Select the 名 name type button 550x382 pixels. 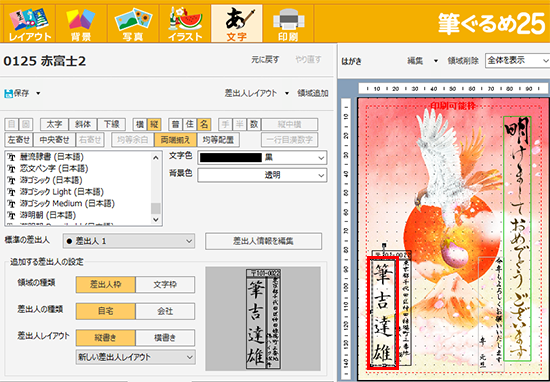[x=204, y=124]
